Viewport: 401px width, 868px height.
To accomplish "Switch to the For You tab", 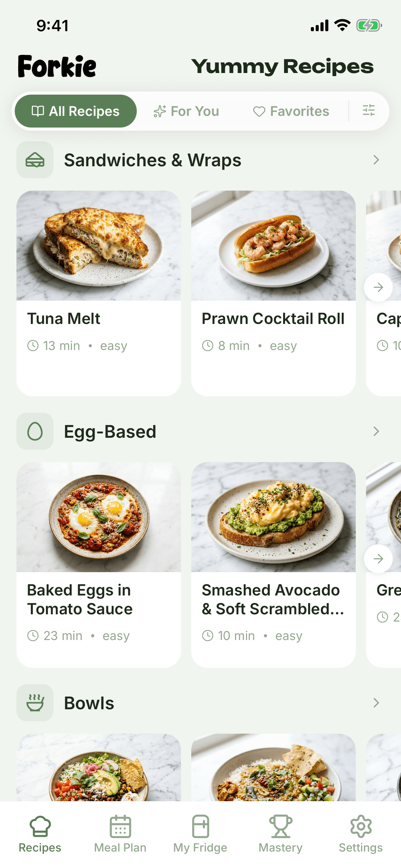I will 187,111.
